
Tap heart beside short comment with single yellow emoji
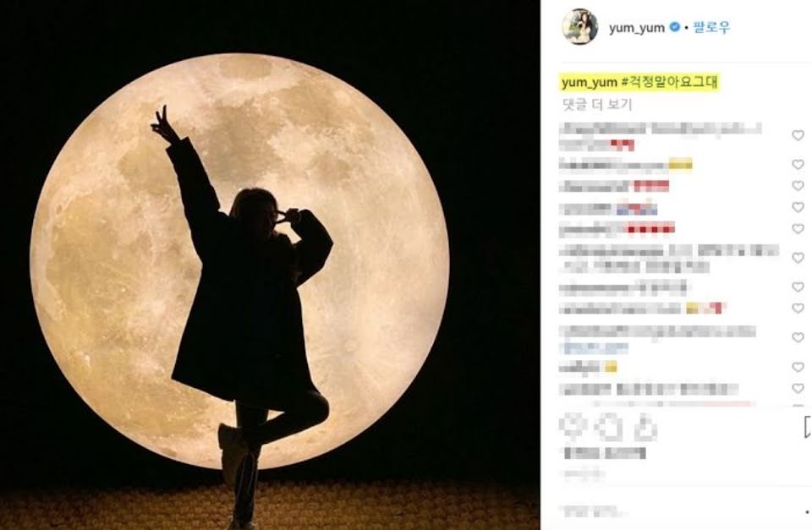pos(798,367)
